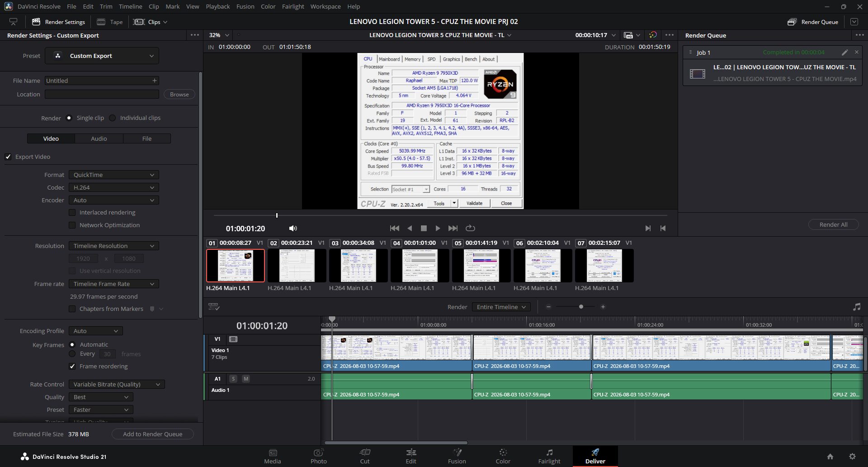Toggle loop playback

[x=470, y=229]
